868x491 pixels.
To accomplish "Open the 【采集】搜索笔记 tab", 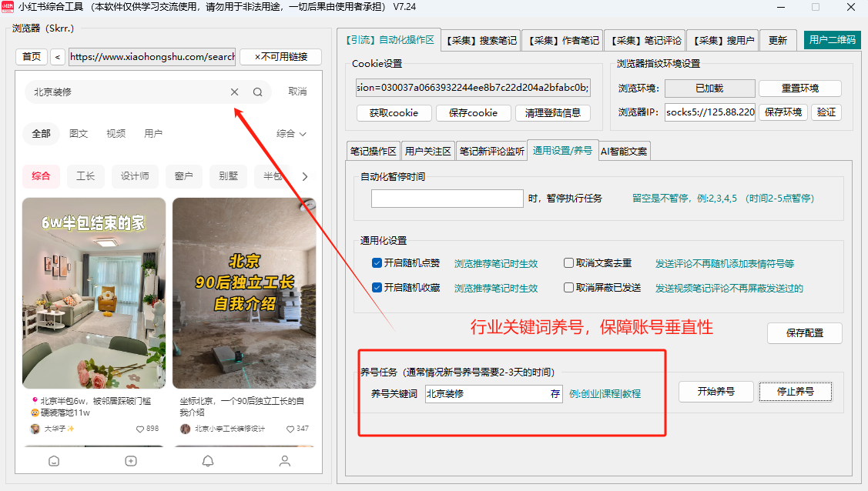I will (x=481, y=40).
